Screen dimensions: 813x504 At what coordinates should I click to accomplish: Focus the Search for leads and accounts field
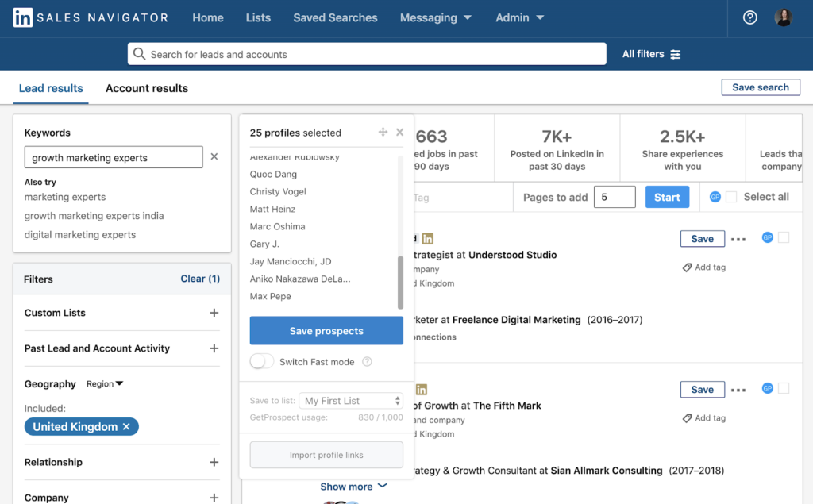pyautogui.click(x=367, y=54)
